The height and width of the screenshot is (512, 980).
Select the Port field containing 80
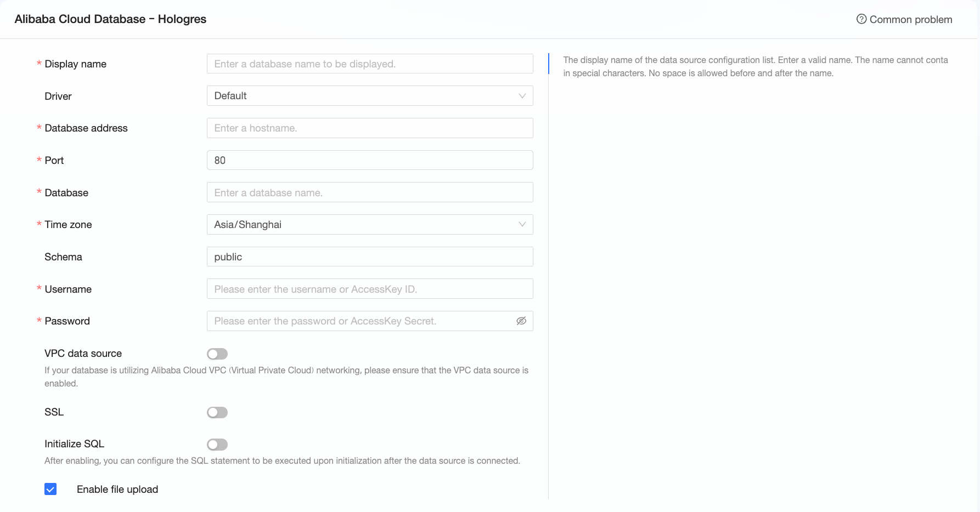coord(370,160)
